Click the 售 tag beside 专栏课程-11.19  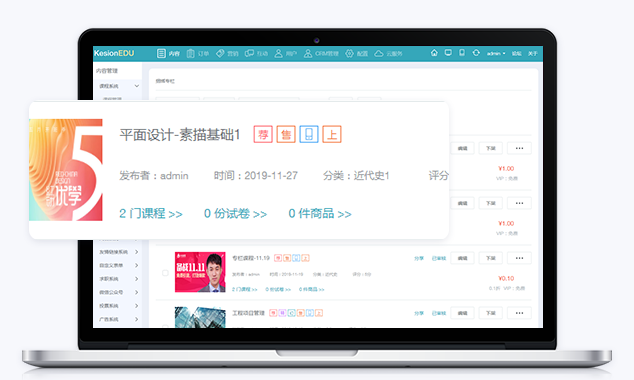coord(287,258)
